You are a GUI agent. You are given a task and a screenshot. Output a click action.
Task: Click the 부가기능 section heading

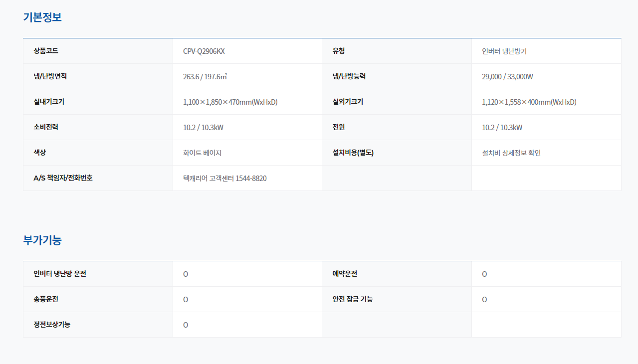tap(42, 240)
